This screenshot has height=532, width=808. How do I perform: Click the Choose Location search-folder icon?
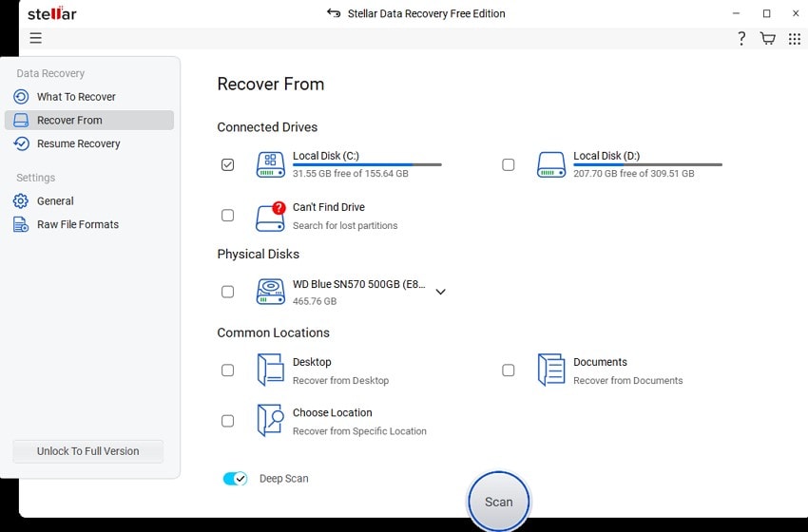[x=271, y=420]
